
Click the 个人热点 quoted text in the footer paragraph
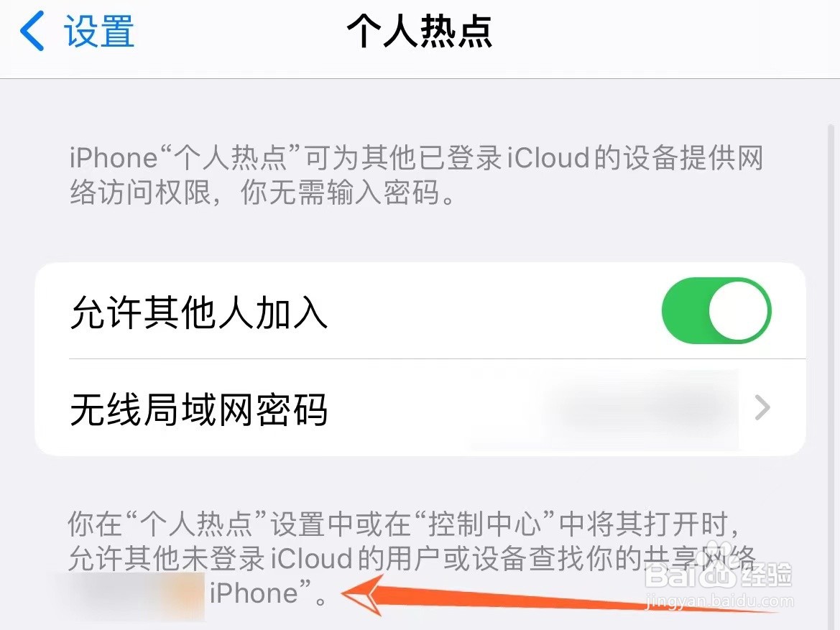click(x=195, y=524)
